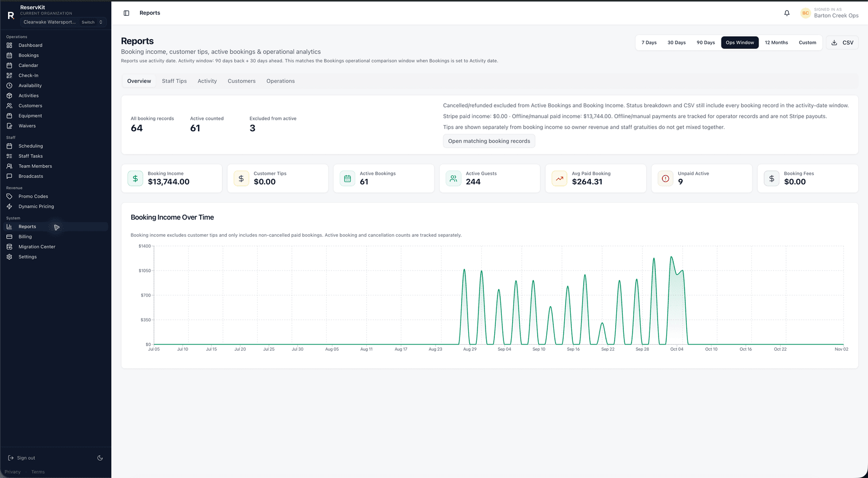
Task: Open Barton Creek Ops account menu
Action: 829,13
